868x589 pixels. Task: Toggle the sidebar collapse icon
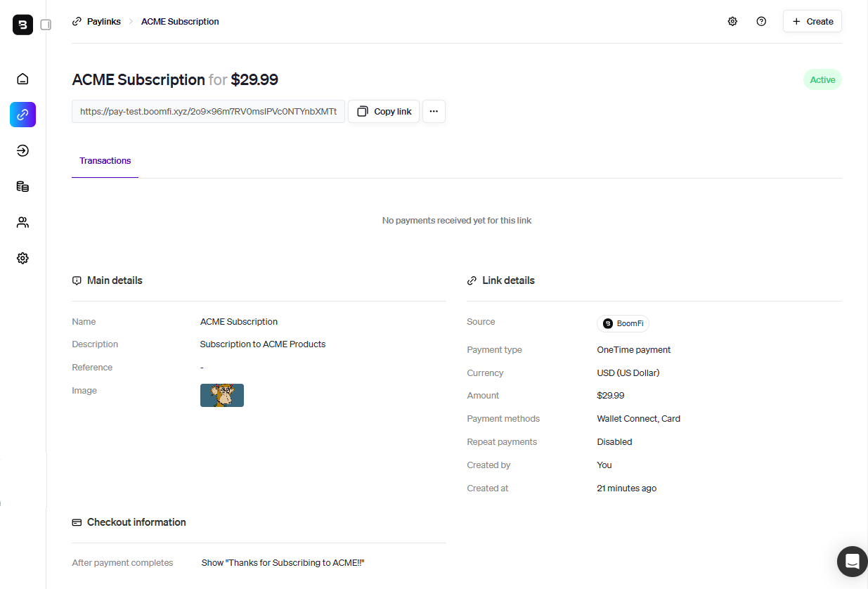46,25
